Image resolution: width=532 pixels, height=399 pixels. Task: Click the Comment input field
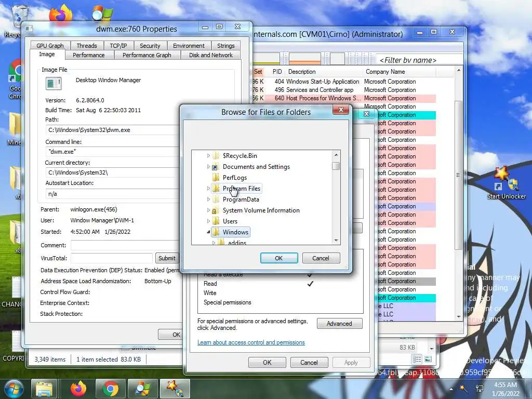pyautogui.click(x=125, y=245)
